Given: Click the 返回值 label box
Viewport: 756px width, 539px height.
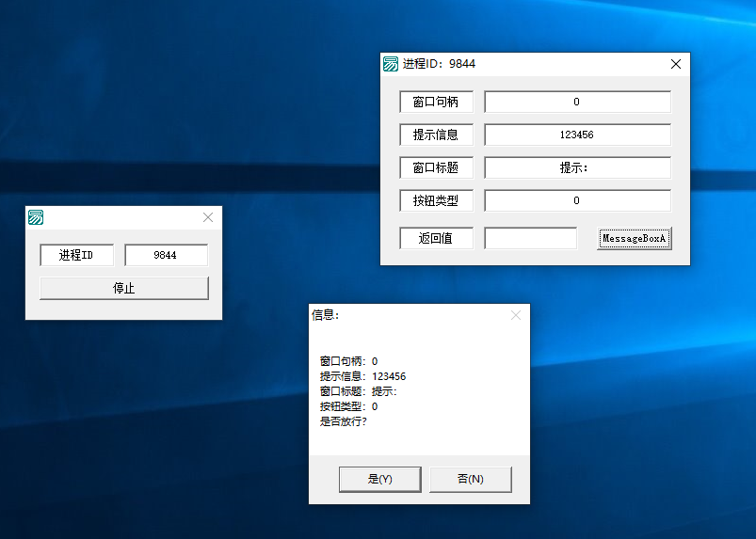Looking at the screenshot, I should (436, 239).
